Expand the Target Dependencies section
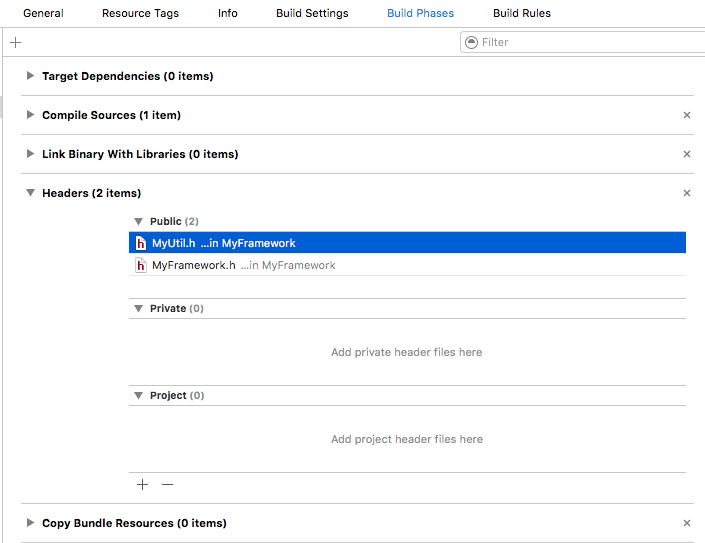 [31, 76]
